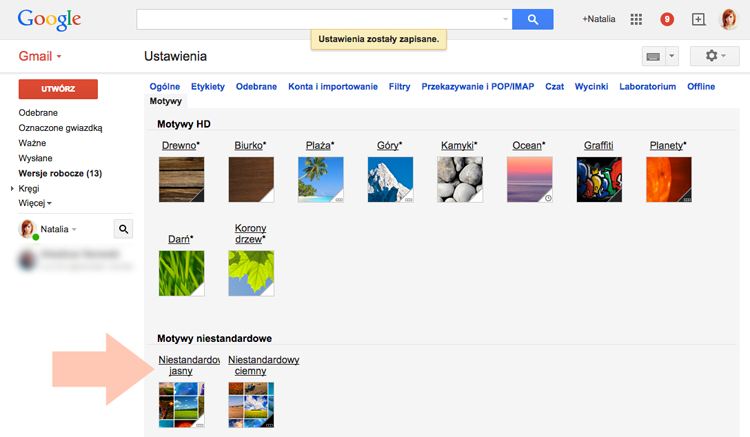Expand search options arrow in search box
Image resolution: width=750 pixels, height=437 pixels.
pyautogui.click(x=505, y=19)
